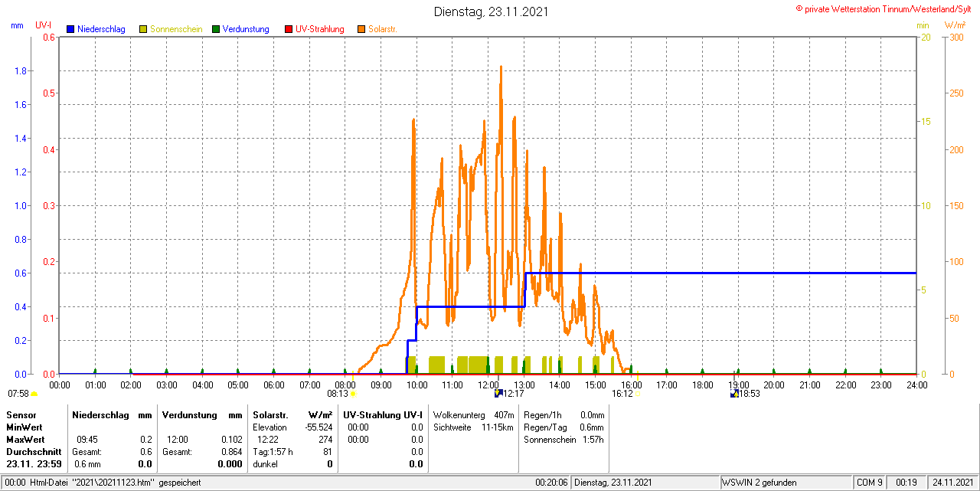Click the 12:00 label on time axis

[x=488, y=385]
